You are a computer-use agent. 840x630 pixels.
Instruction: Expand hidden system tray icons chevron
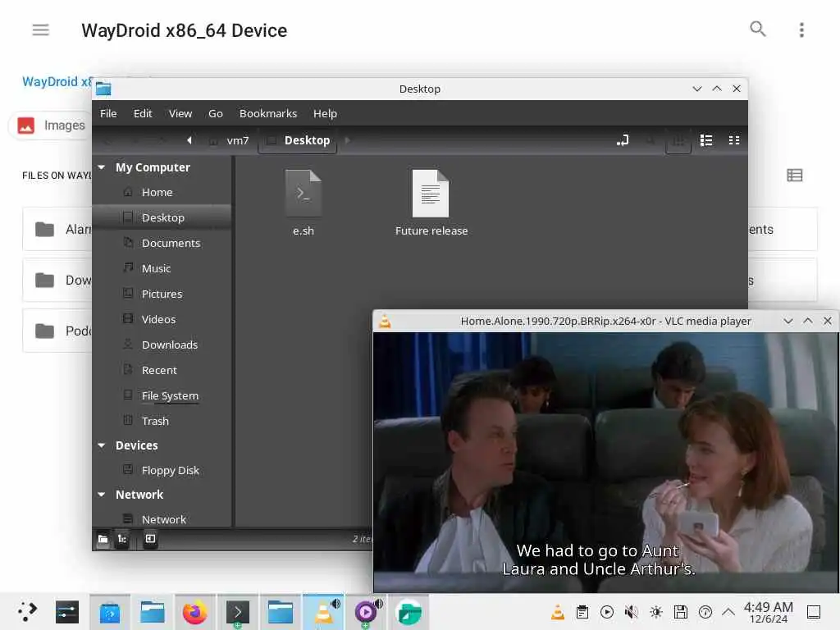(x=728, y=612)
